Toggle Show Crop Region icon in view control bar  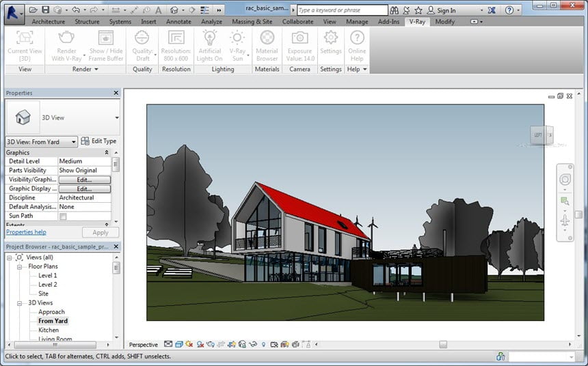231,344
